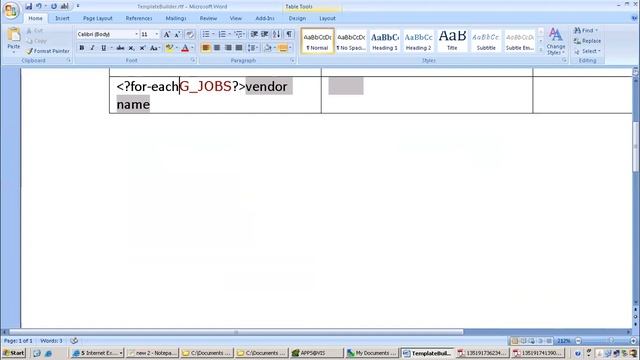Switch to the Mailings tab
This screenshot has width=640, height=360.
point(176,18)
